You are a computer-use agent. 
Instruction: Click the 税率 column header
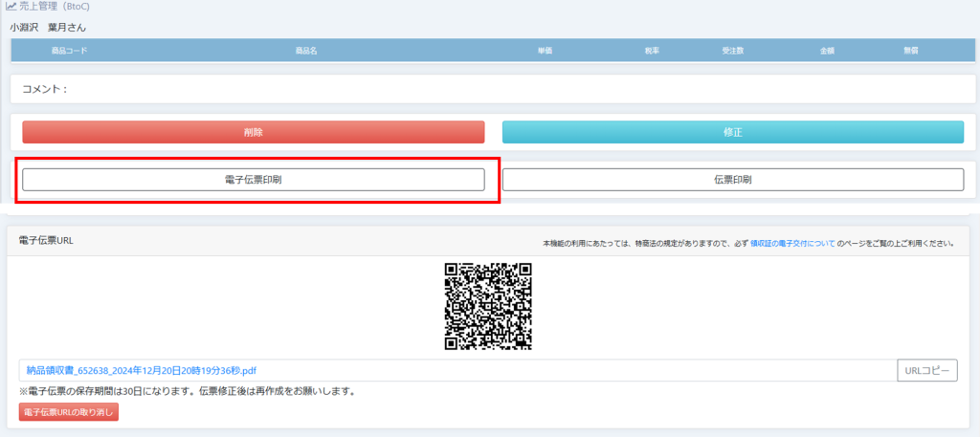pos(652,50)
